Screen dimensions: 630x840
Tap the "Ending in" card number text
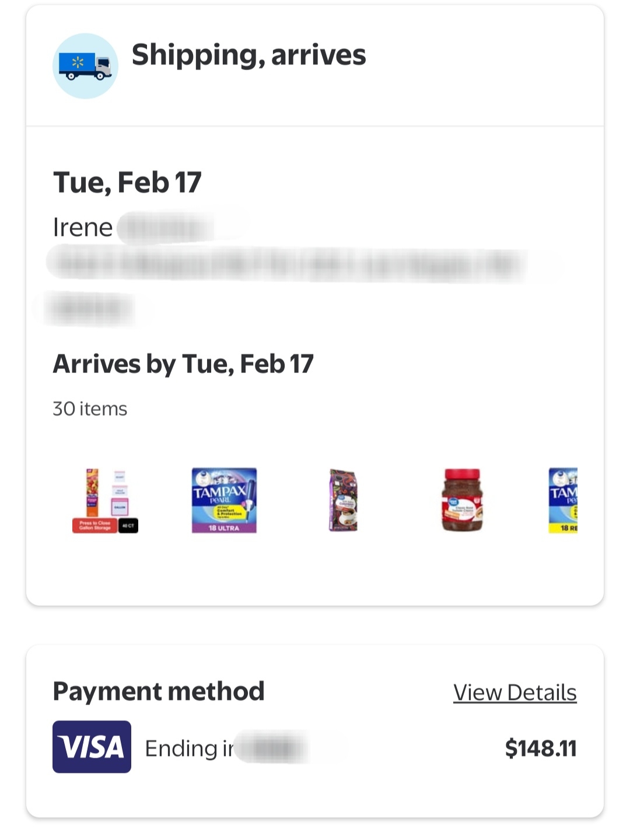189,748
